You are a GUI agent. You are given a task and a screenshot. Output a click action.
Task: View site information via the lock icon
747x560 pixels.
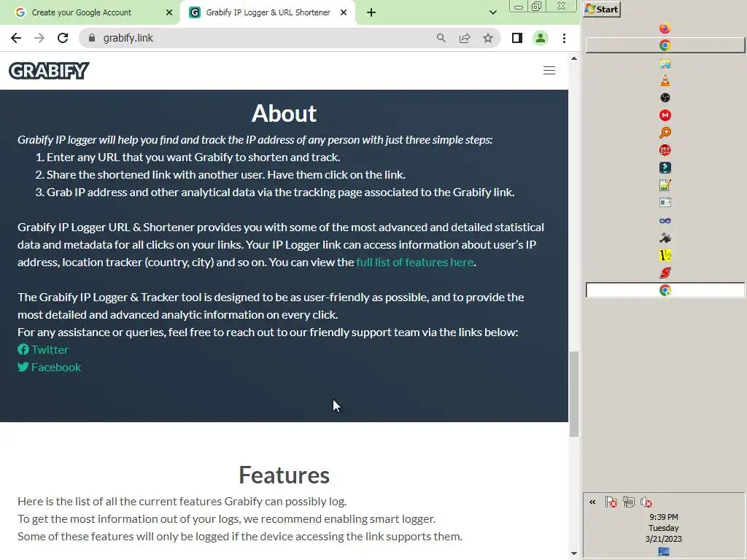(92, 38)
